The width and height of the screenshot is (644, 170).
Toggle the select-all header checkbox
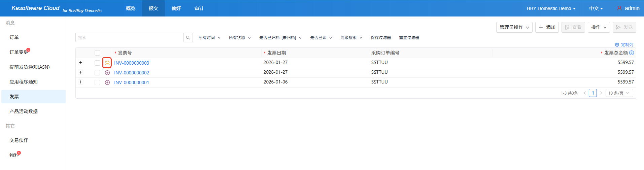tap(97, 53)
